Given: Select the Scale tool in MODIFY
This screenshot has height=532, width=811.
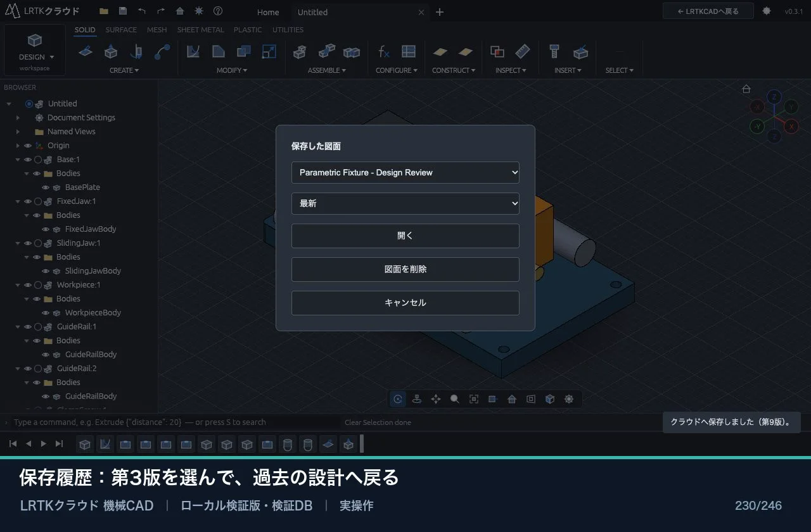Looking at the screenshot, I should 269,52.
